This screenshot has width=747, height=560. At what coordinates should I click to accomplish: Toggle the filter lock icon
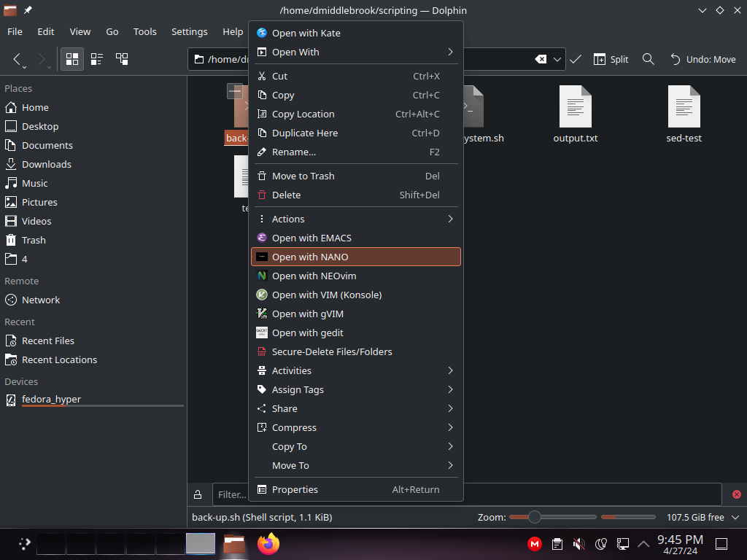tap(198, 495)
